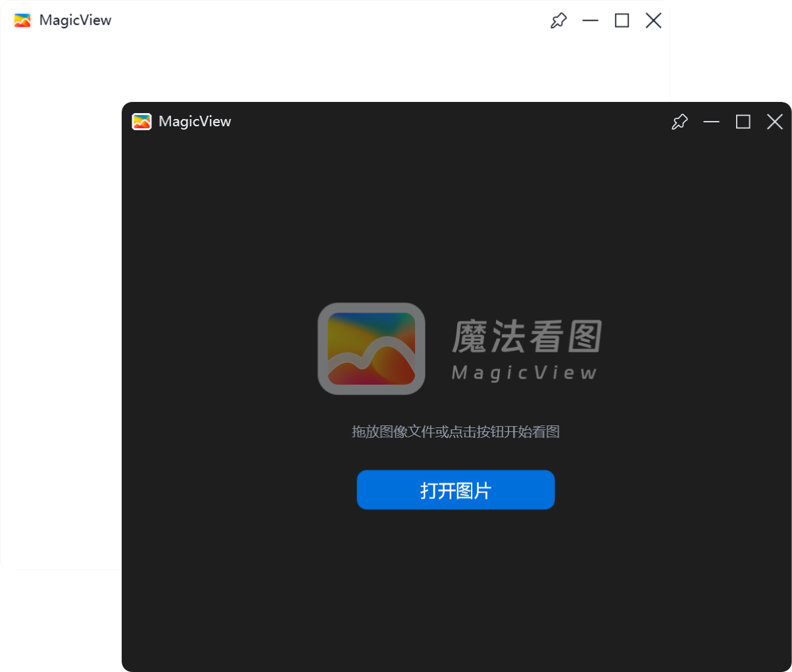Viewport: 792px width, 672px height.
Task: Click the large MagicView logo graphic
Action: [371, 348]
